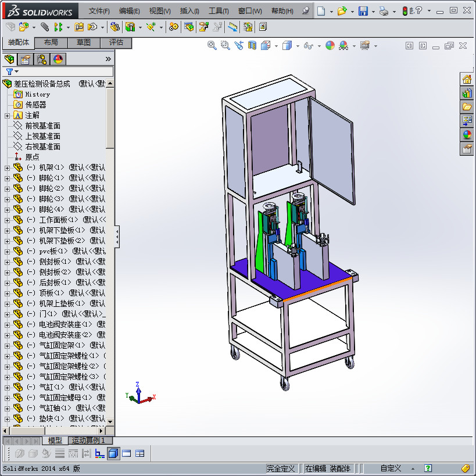Expand the feature manager tabs chevron

coord(108,59)
